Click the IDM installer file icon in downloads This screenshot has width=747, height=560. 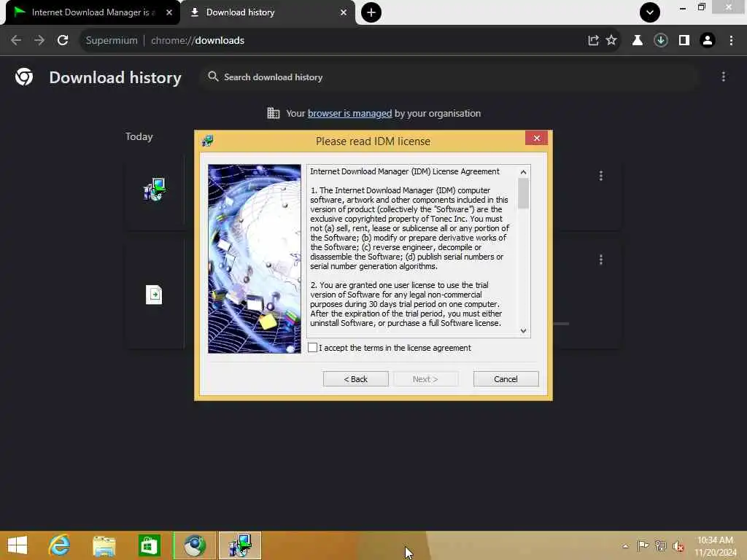(x=154, y=190)
